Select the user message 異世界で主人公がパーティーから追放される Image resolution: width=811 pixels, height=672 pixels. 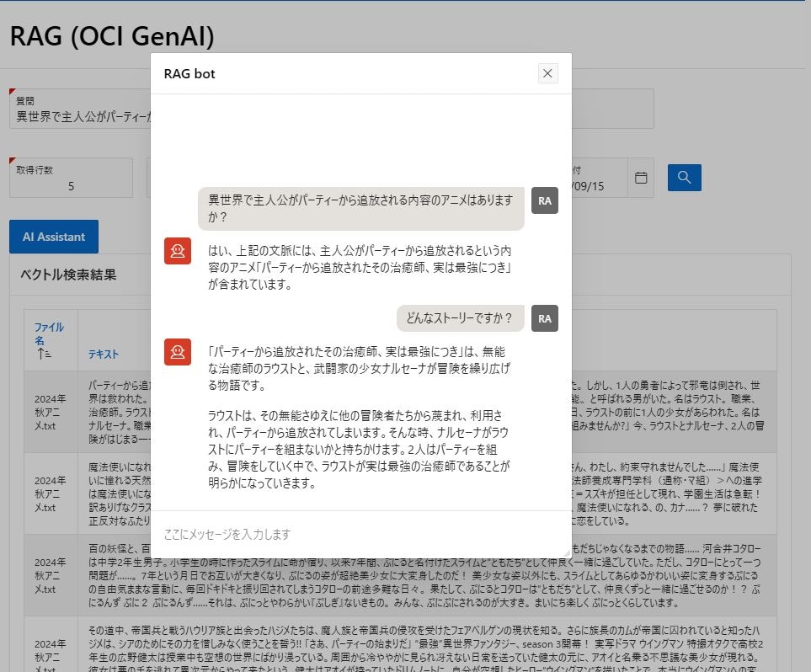360,208
